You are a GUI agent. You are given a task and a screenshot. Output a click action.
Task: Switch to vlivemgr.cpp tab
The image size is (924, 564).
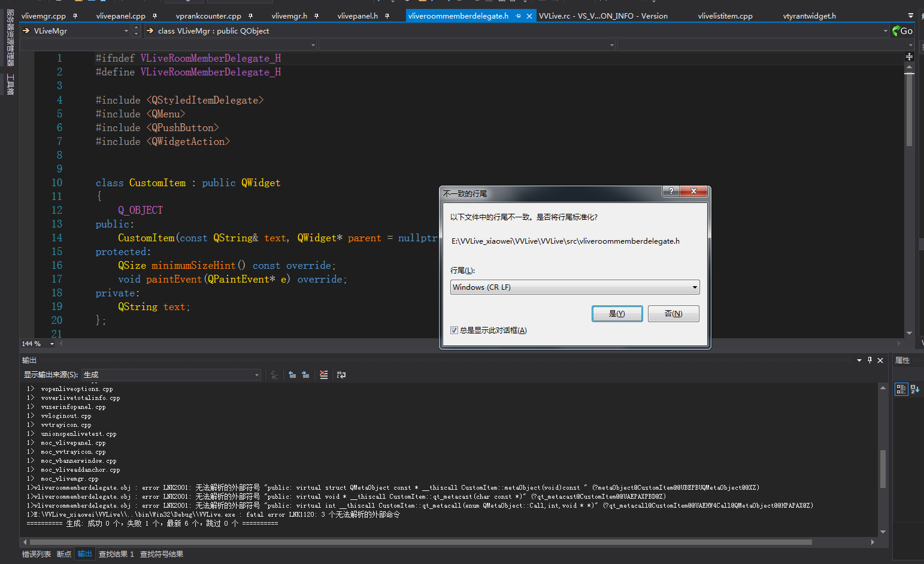coord(44,16)
